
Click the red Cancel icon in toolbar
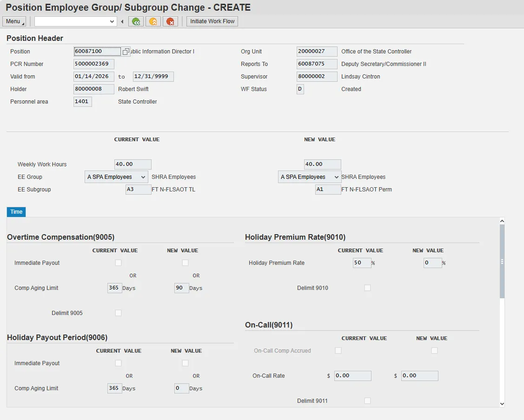pyautogui.click(x=170, y=21)
